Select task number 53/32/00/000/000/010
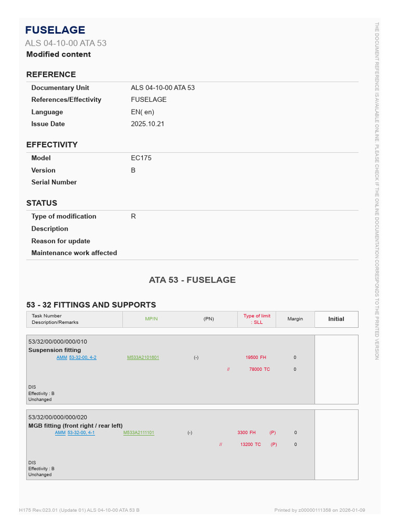Screen dimensions: 399x532 58,342
